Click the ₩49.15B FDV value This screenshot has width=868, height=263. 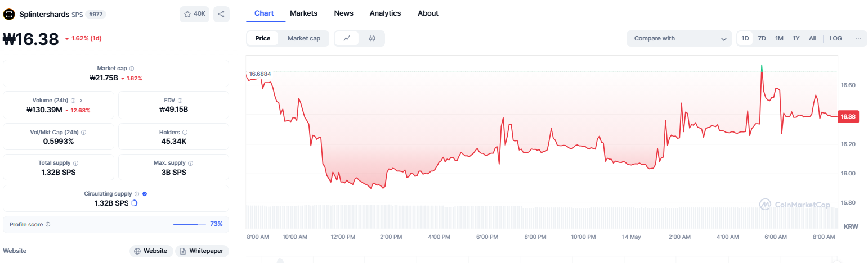(x=173, y=110)
